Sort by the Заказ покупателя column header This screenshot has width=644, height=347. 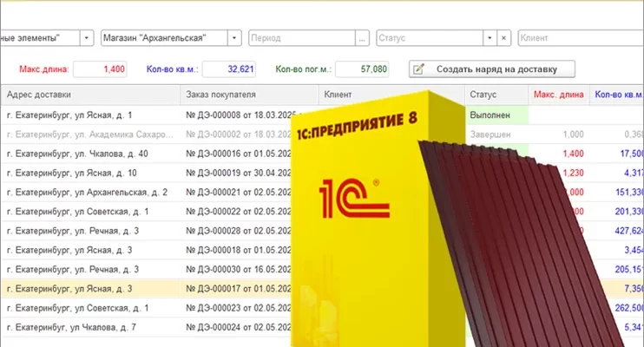coord(249,95)
